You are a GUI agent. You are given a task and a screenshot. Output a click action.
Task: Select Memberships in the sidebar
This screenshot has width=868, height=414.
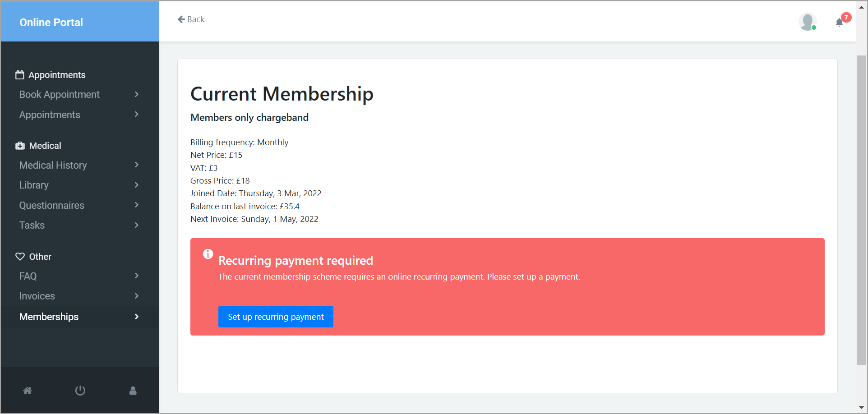(49, 317)
